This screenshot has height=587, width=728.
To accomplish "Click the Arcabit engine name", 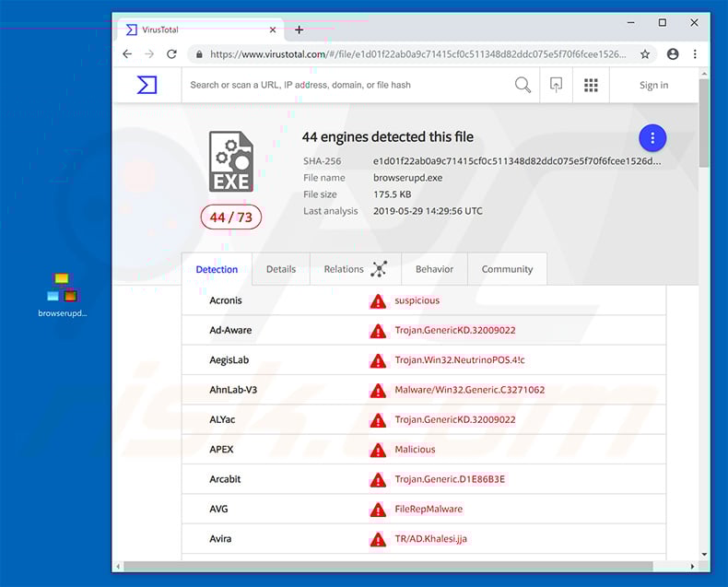I will [225, 479].
